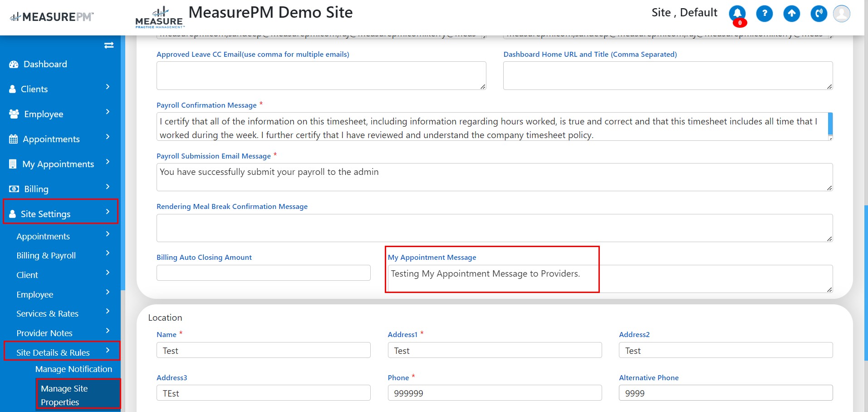This screenshot has height=412, width=868.
Task: Click My Appointment Message text area
Action: 610,278
